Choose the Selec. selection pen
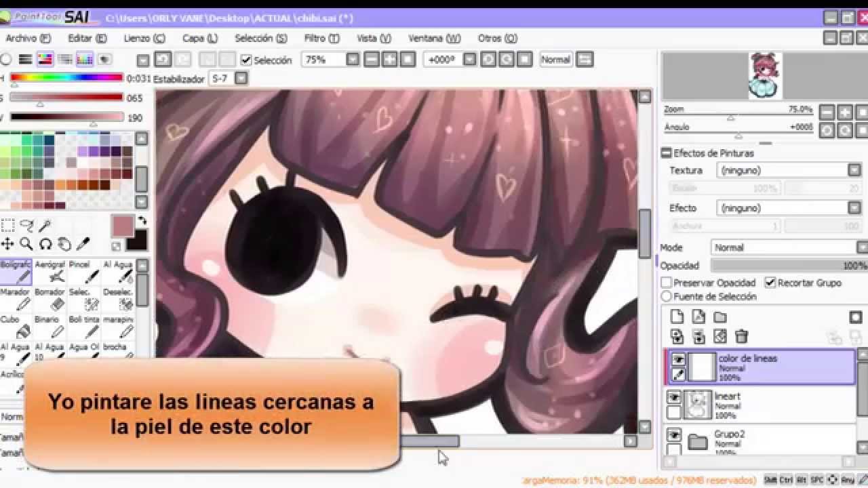Viewport: 868px width, 488px height. pos(83,300)
